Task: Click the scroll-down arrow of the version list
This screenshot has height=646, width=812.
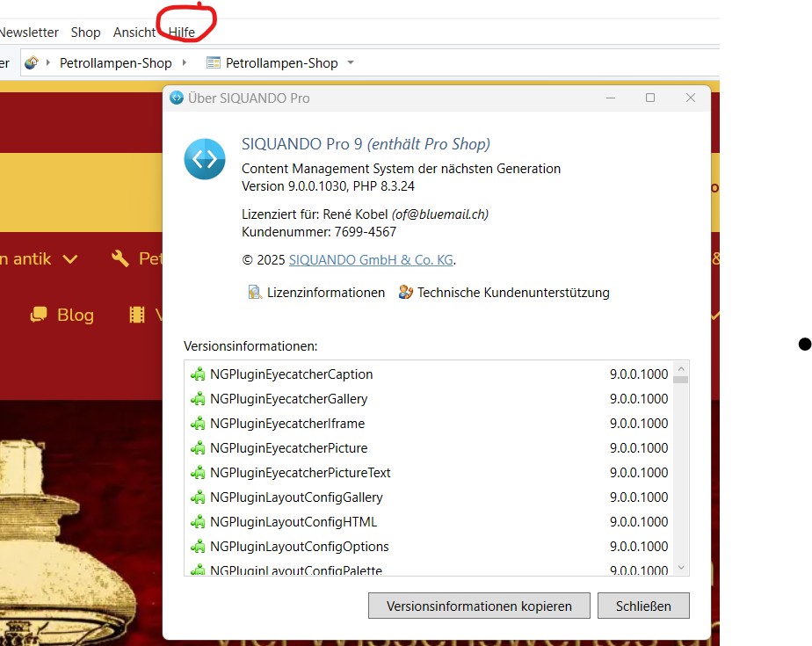Action: [x=681, y=568]
